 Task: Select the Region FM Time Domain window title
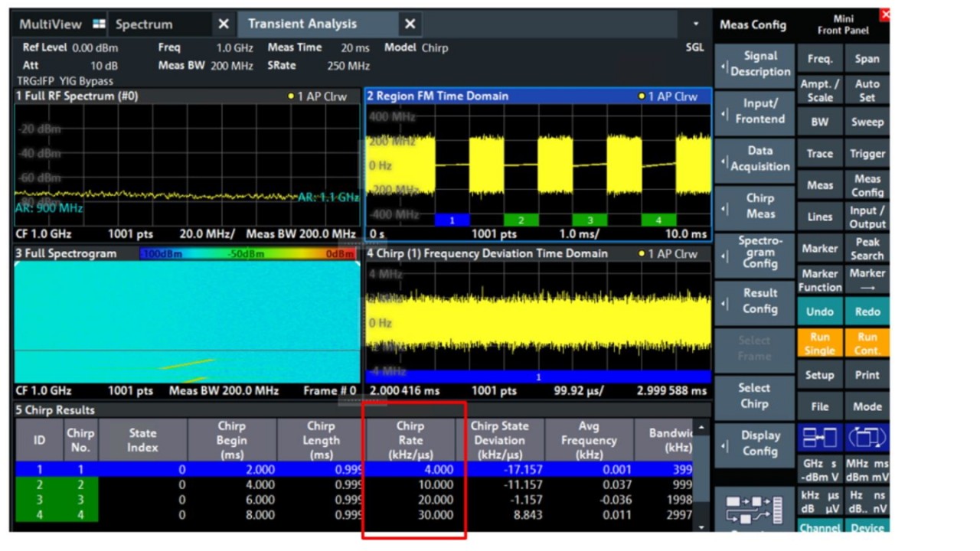[437, 96]
